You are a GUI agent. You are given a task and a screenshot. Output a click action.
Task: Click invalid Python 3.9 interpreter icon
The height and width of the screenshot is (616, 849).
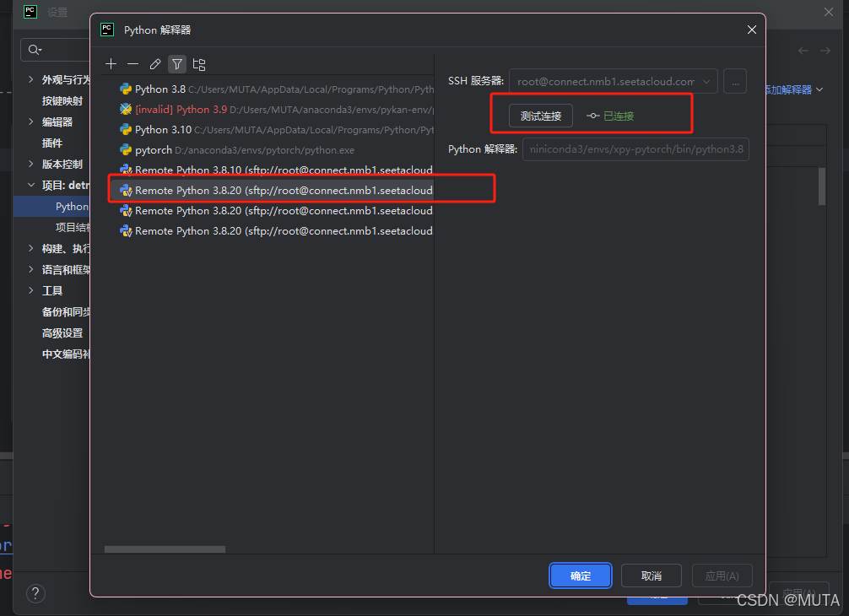pos(126,110)
